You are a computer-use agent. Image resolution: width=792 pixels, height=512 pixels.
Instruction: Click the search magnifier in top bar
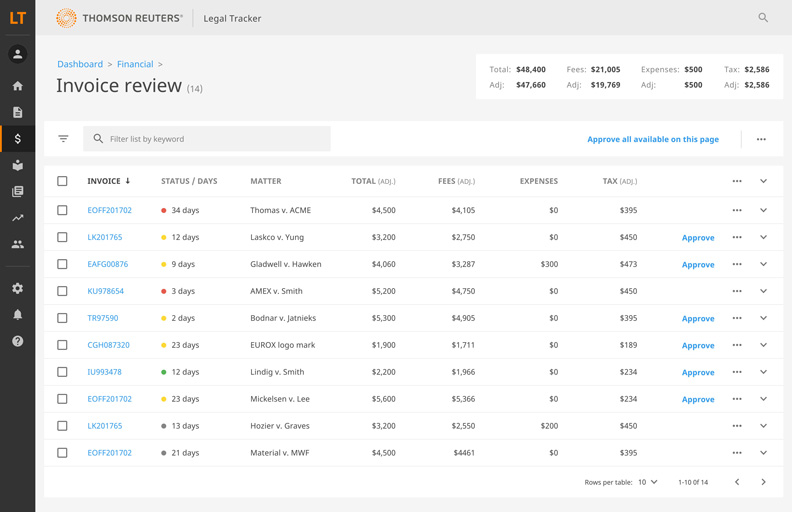763,18
